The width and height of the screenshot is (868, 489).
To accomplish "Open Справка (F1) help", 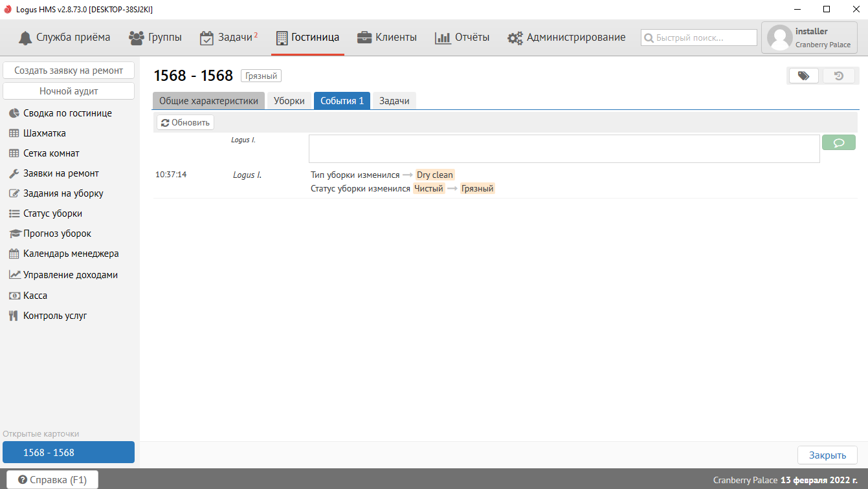I will coord(52,479).
